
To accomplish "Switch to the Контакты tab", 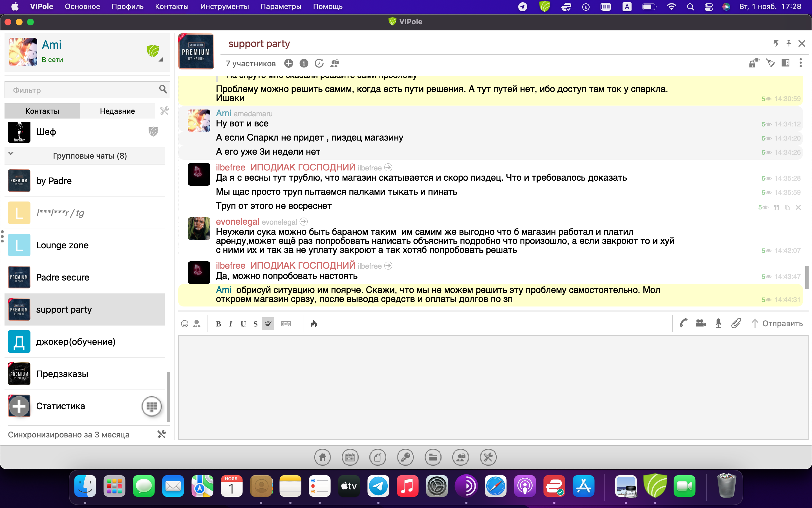I will (x=42, y=111).
